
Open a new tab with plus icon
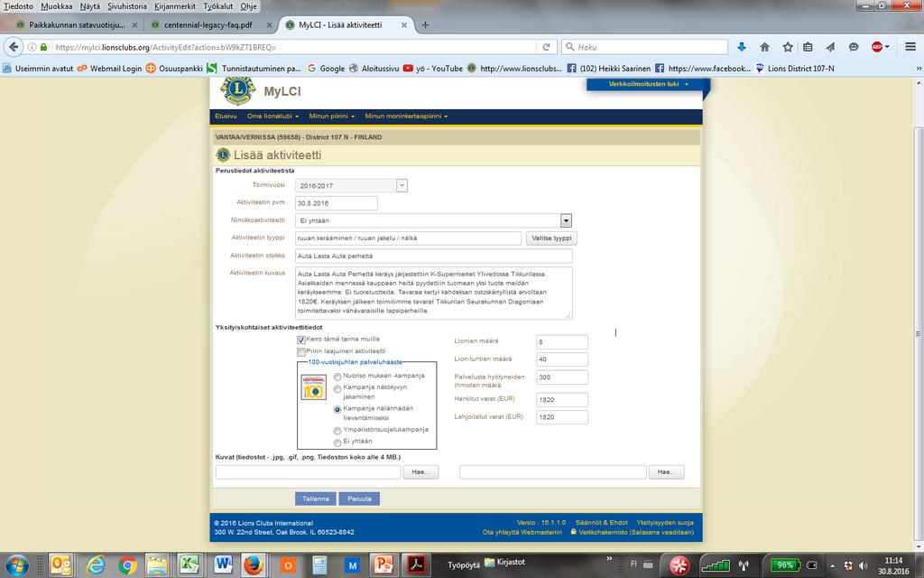pos(425,24)
